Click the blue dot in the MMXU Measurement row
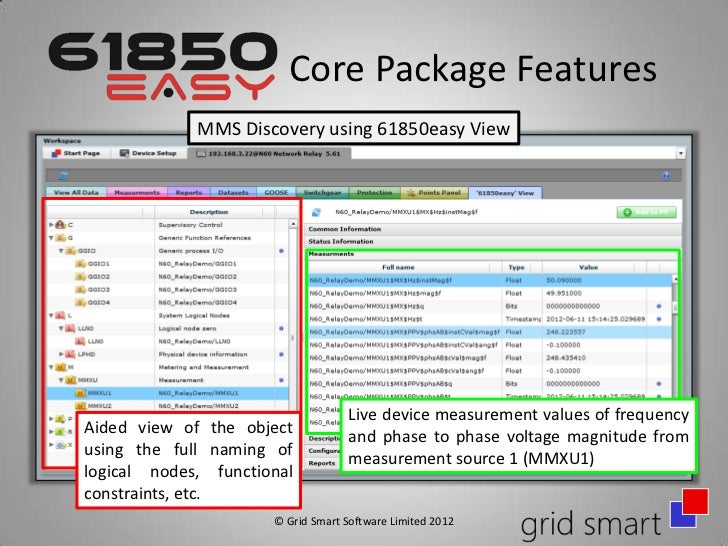The image size is (728, 546). [281, 380]
